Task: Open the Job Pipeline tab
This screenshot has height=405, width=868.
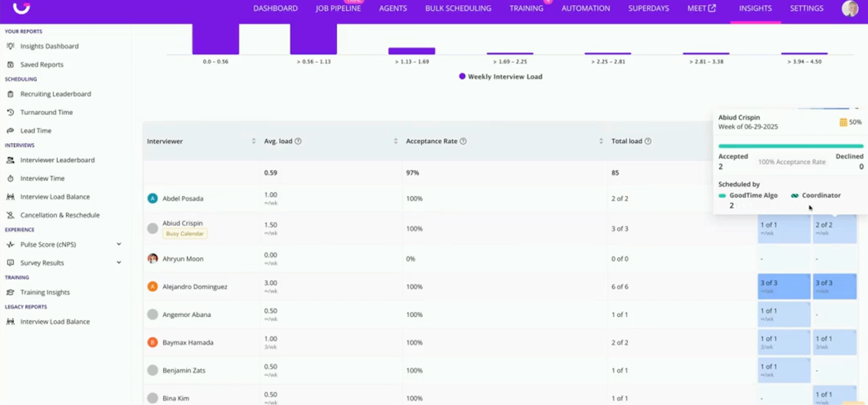Action: [338, 9]
